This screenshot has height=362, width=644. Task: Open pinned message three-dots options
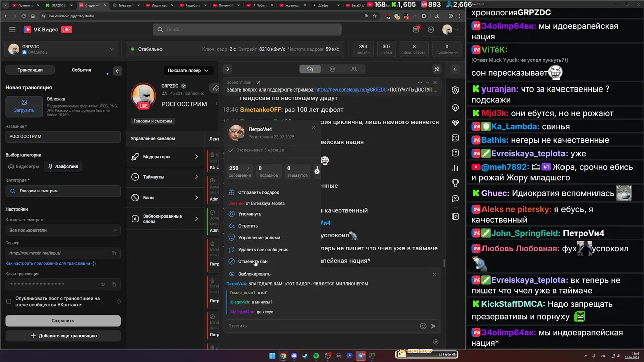coord(419,82)
